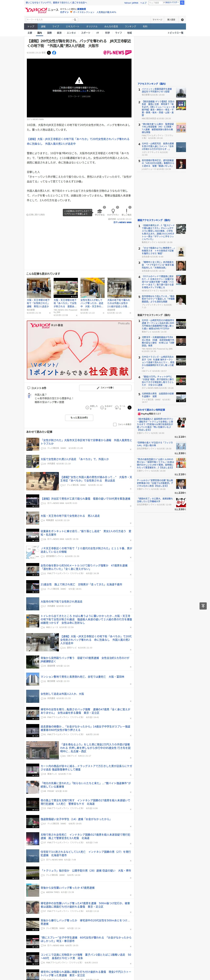Image resolution: width=210 pixels, height=980 pixels.
Task: Select the 主要 category
Action: coord(30,33)
